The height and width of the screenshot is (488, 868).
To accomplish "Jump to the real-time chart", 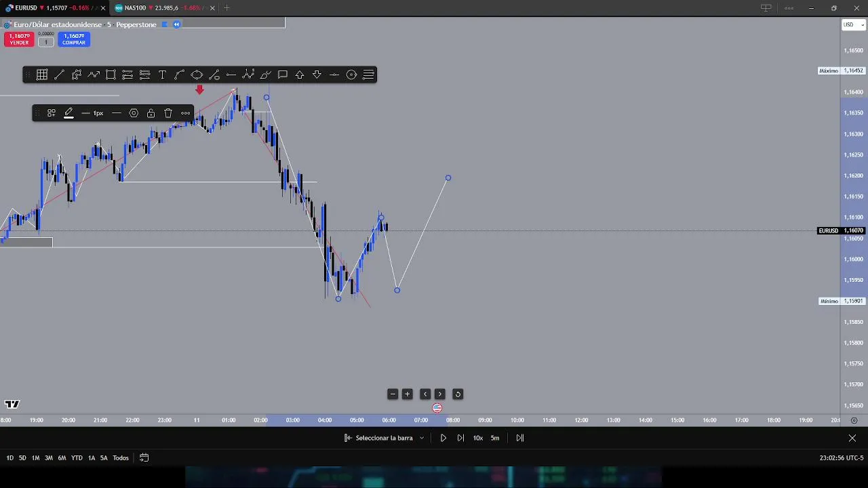I will click(520, 438).
